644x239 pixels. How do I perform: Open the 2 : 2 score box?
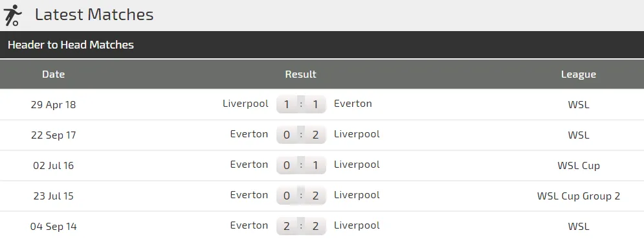pyautogui.click(x=301, y=226)
